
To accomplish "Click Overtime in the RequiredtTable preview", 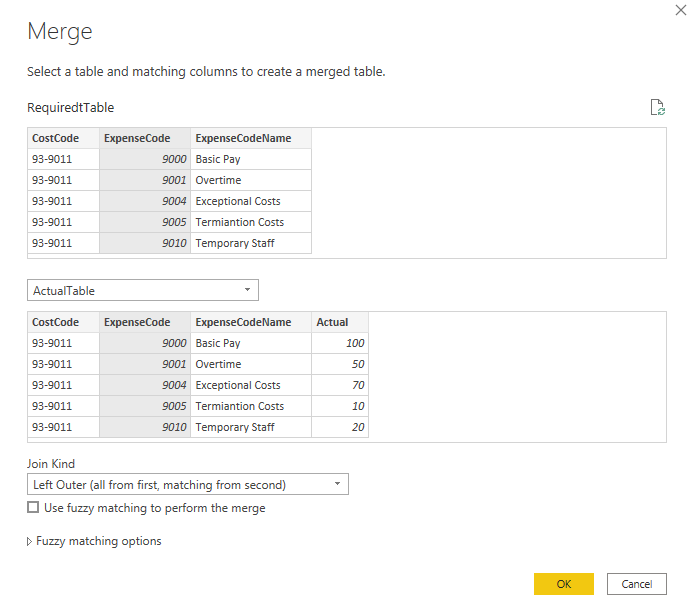I will tap(251, 180).
